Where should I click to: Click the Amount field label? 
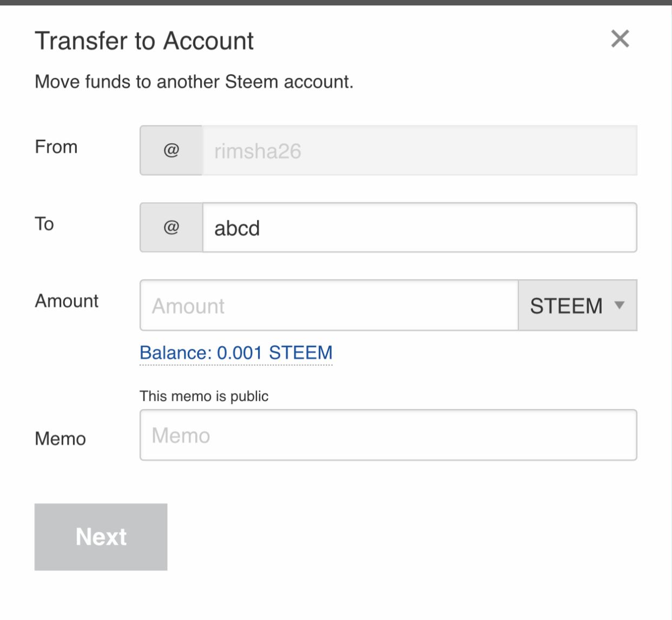(x=67, y=301)
